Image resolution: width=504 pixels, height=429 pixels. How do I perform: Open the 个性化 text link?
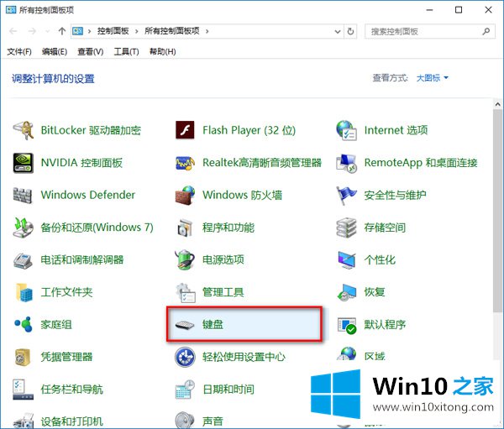click(x=380, y=259)
